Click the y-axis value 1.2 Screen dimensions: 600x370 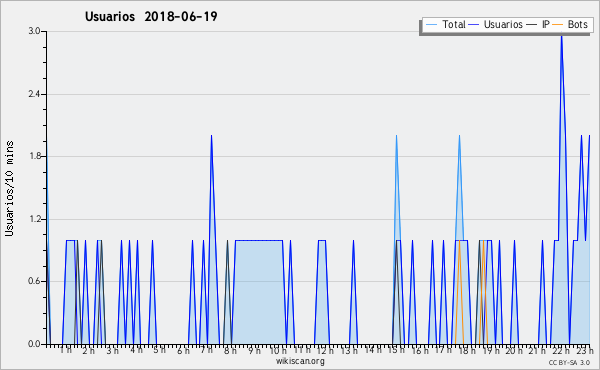point(34,219)
